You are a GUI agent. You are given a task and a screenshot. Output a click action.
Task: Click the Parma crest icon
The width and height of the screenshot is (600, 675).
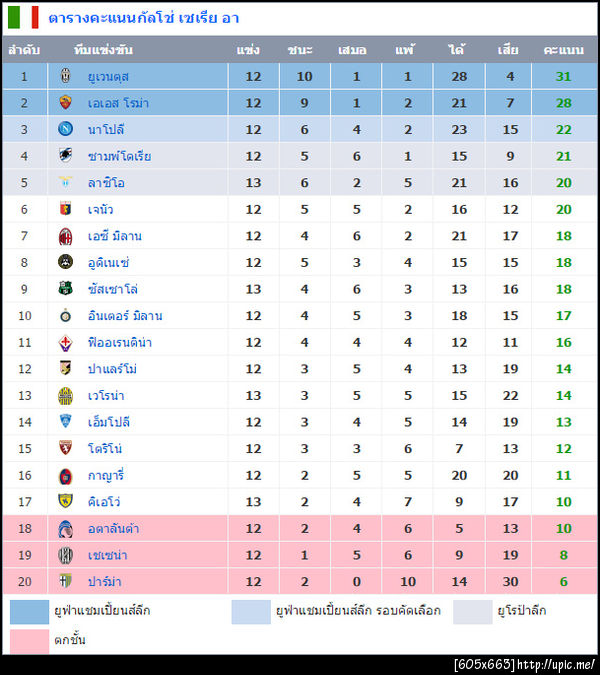click(66, 581)
